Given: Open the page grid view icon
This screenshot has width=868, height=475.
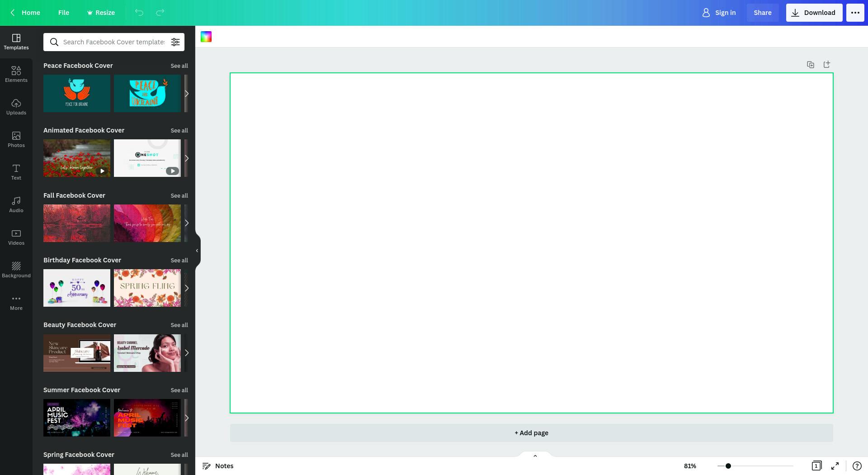Looking at the screenshot, I should pos(816,466).
